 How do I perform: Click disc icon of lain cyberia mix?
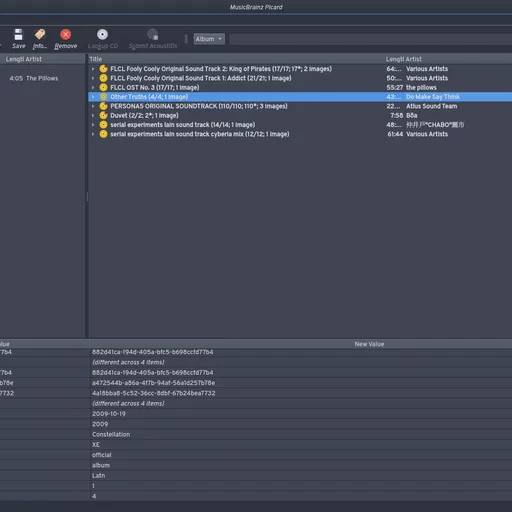[103, 134]
